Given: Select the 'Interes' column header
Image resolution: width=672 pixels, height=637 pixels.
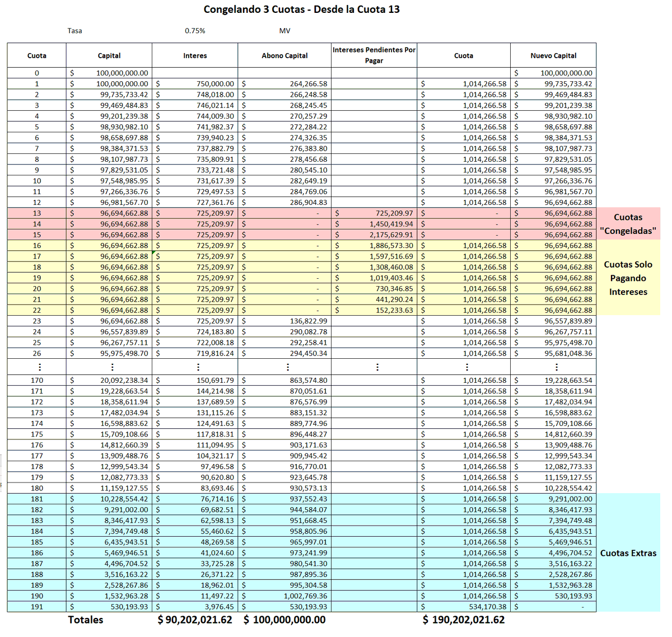Looking at the screenshot, I should [195, 55].
